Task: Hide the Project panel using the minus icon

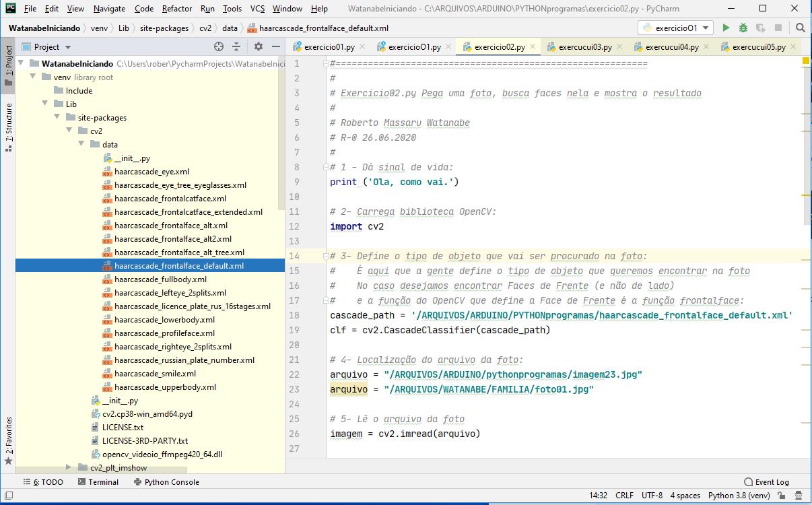Action: pyautogui.click(x=276, y=47)
